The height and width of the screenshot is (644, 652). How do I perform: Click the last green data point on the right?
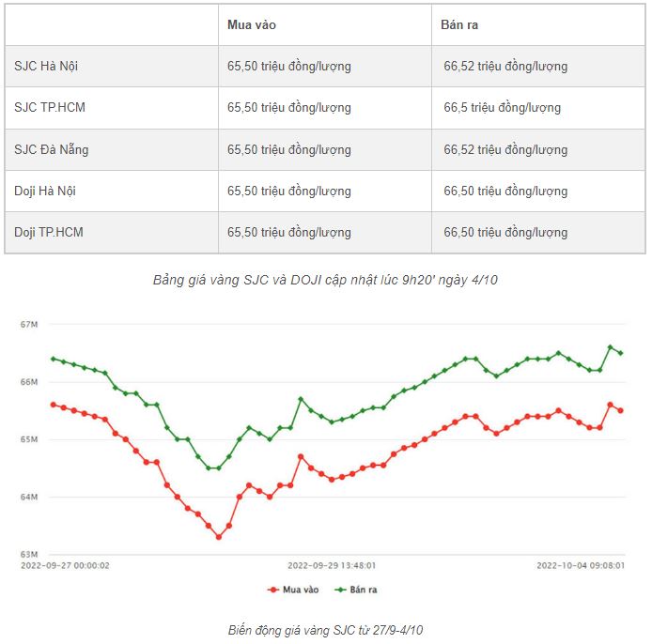pyautogui.click(x=621, y=353)
